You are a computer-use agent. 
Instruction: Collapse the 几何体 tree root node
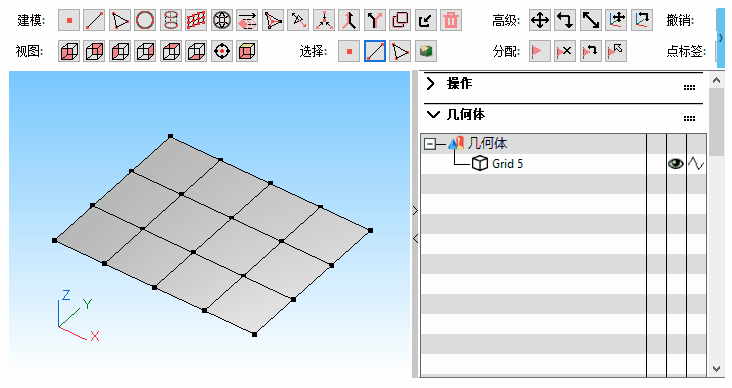[429, 144]
